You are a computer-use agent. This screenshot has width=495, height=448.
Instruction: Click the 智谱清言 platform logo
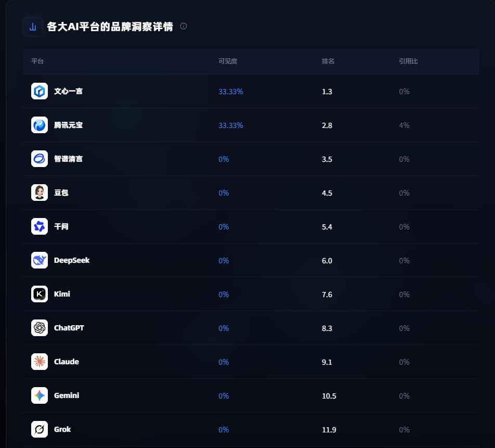coord(40,159)
